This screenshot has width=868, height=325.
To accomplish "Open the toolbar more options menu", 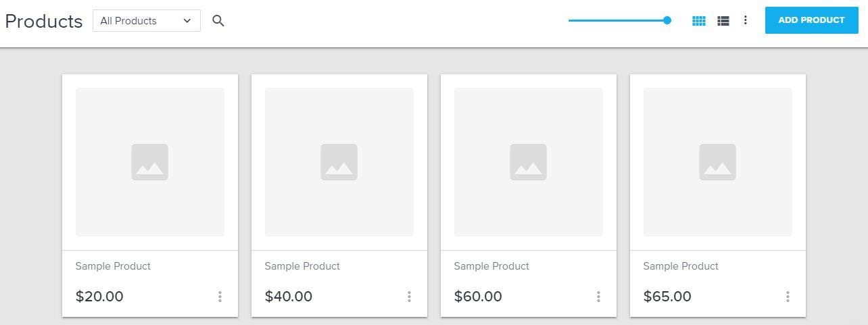I will pos(746,20).
